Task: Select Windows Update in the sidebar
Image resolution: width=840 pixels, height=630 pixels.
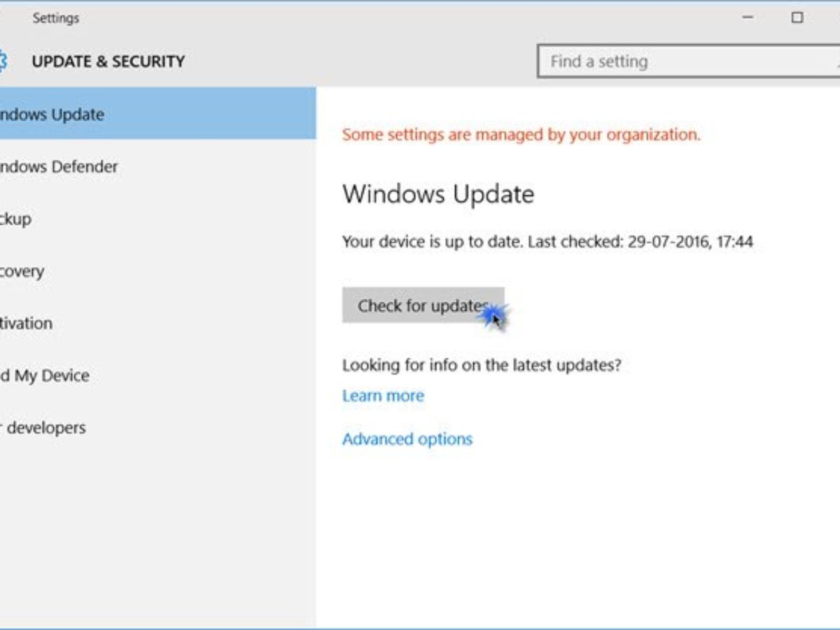Action: [x=52, y=114]
